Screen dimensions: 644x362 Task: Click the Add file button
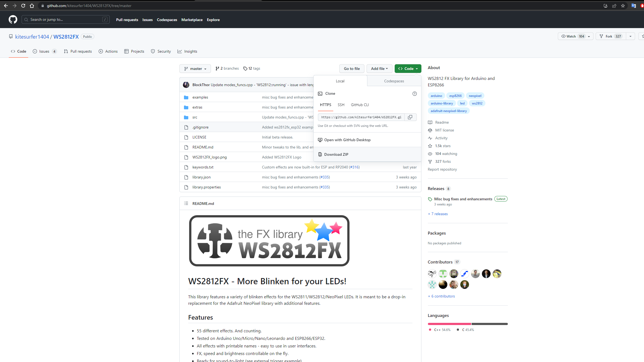click(379, 68)
